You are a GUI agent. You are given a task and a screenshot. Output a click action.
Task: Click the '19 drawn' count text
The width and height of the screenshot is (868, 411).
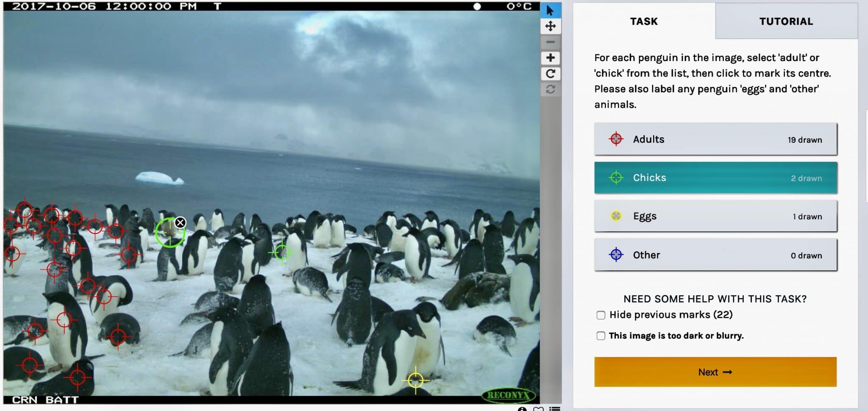pos(805,140)
